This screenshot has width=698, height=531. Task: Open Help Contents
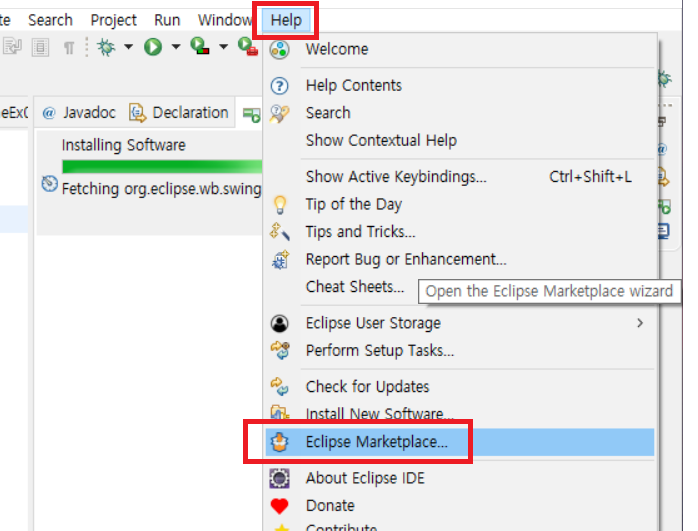[460, 85]
